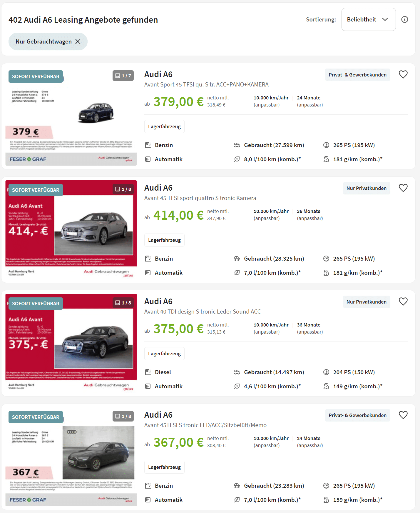This screenshot has height=513, width=420.
Task: Click consumption icon beside 8,0 l/100 km
Action: (x=237, y=159)
